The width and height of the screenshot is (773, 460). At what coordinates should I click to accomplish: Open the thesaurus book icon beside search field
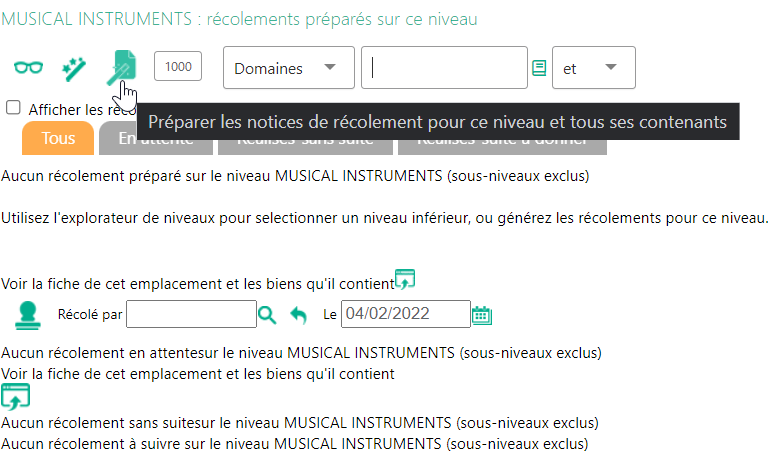coord(539,68)
